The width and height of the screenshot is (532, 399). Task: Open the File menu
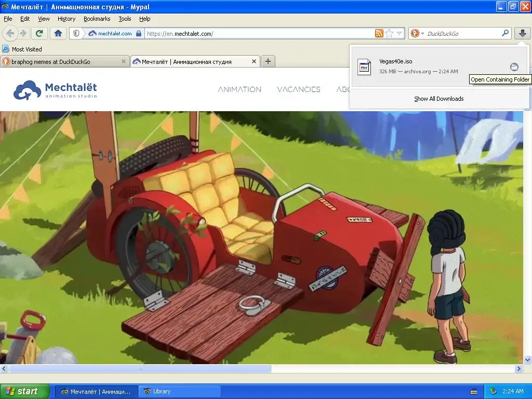[x=8, y=19]
